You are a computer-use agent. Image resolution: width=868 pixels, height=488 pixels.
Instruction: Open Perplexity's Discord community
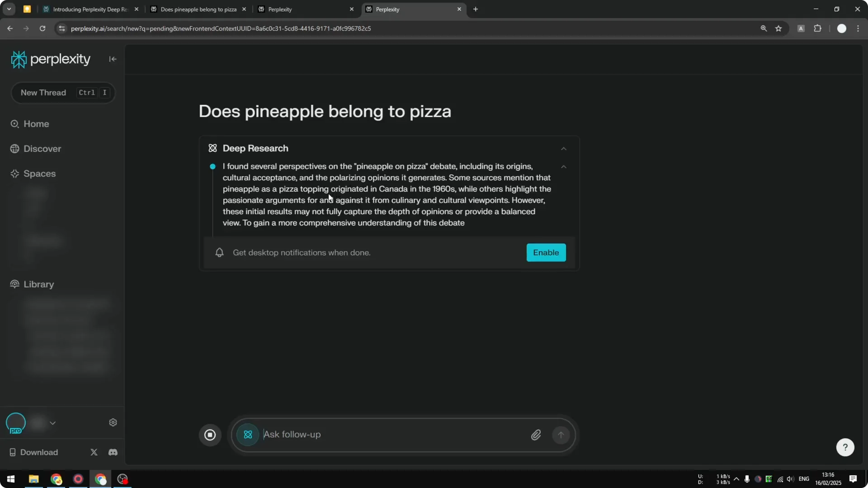[113, 452]
